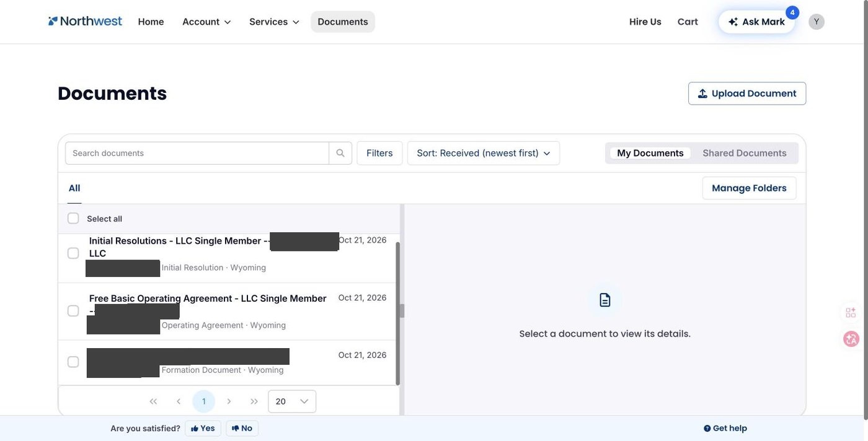Viewport: 868px width, 441px height.
Task: Click Get help link
Action: [x=725, y=428]
